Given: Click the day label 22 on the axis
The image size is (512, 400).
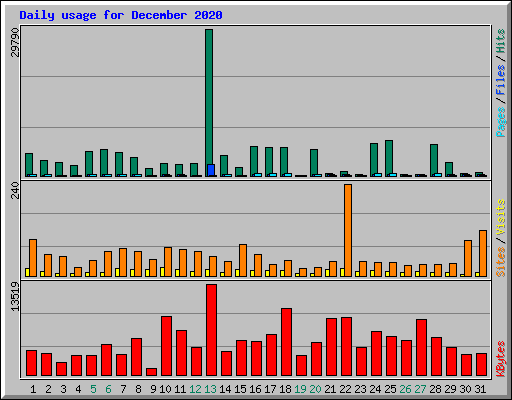Looking at the screenshot, I should [x=345, y=389].
